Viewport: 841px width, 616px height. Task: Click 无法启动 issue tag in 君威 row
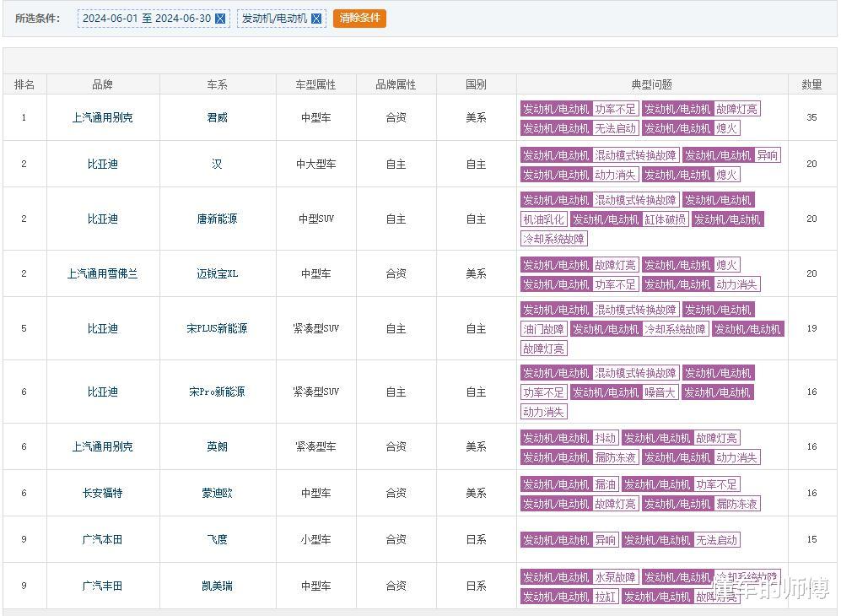615,128
